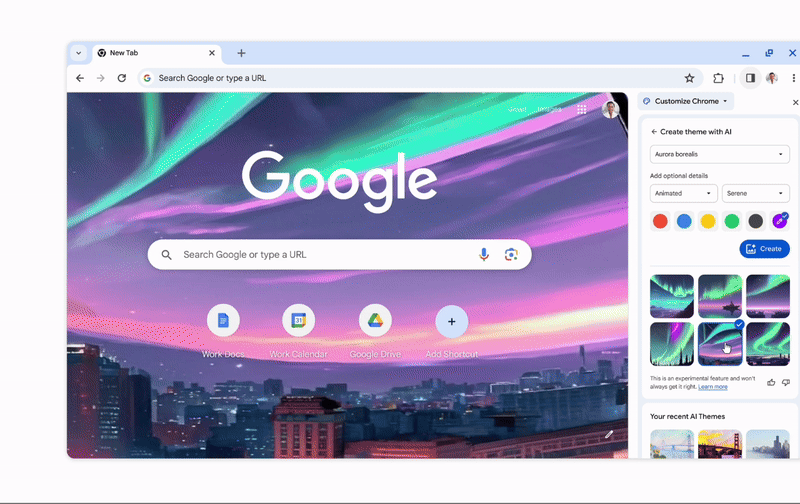The width and height of the screenshot is (800, 504).
Task: Click the Google search box on the page
Action: (339, 255)
